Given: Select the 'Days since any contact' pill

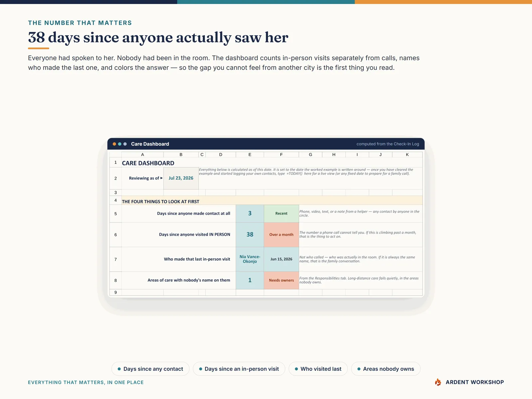Looking at the screenshot, I should pos(150,369).
